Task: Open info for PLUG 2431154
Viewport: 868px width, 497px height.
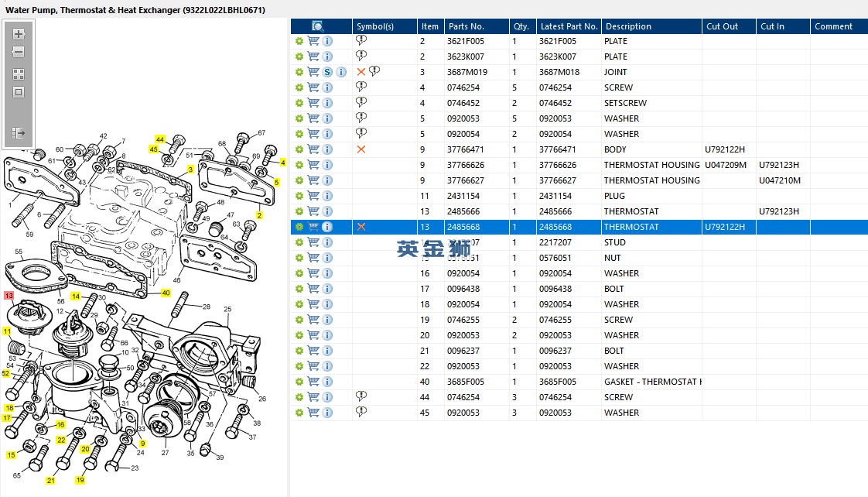Action: pos(327,196)
